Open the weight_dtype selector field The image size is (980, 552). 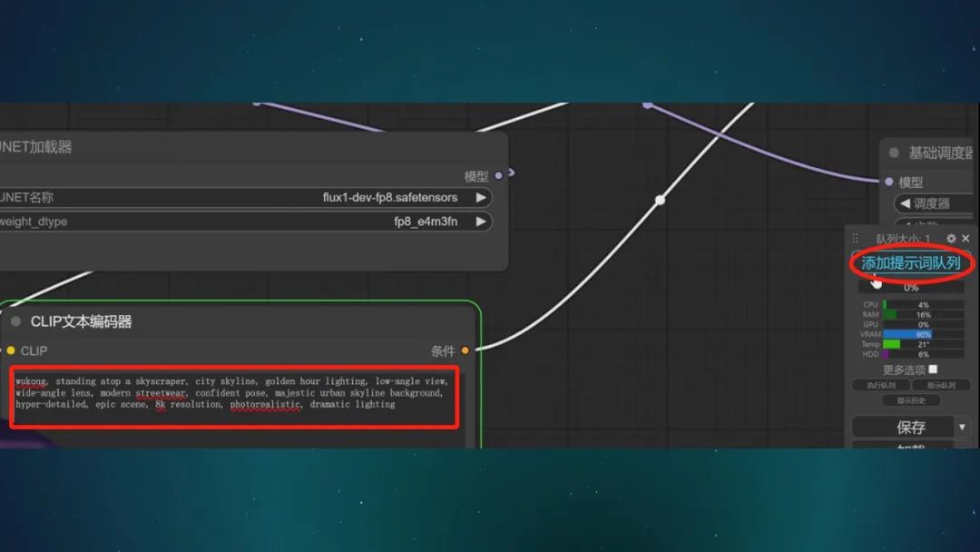[x=244, y=222]
